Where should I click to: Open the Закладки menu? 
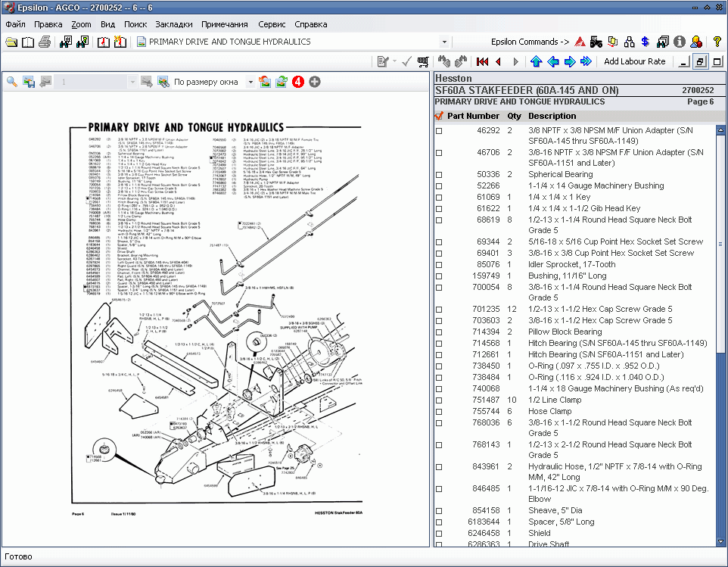(x=173, y=23)
